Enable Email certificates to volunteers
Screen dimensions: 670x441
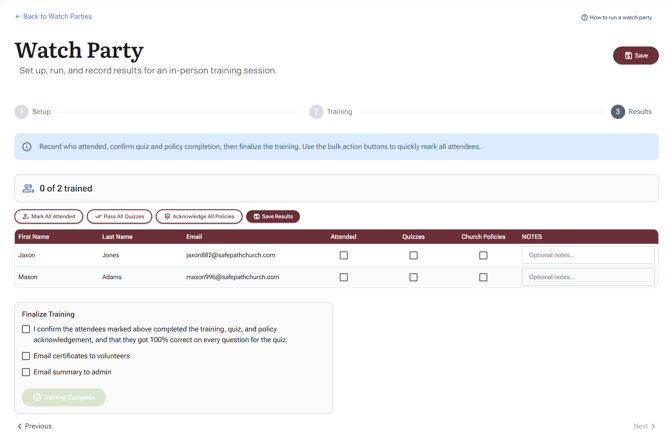tap(26, 356)
